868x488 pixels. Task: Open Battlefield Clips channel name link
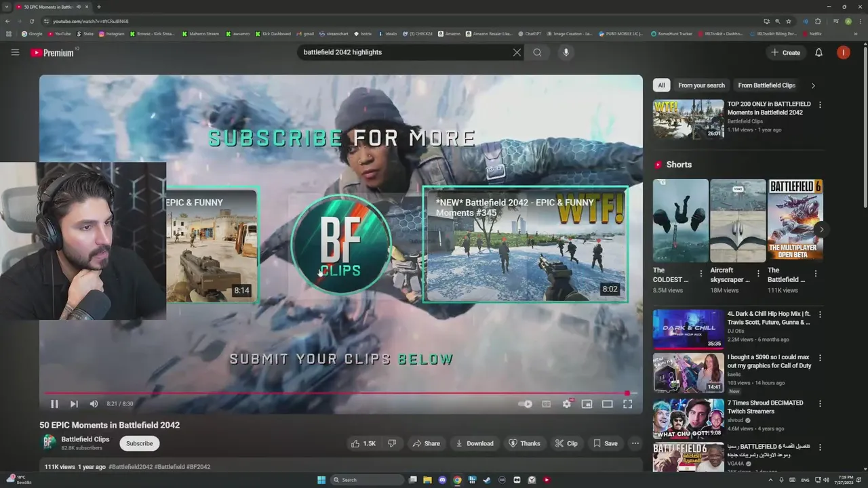(85, 439)
